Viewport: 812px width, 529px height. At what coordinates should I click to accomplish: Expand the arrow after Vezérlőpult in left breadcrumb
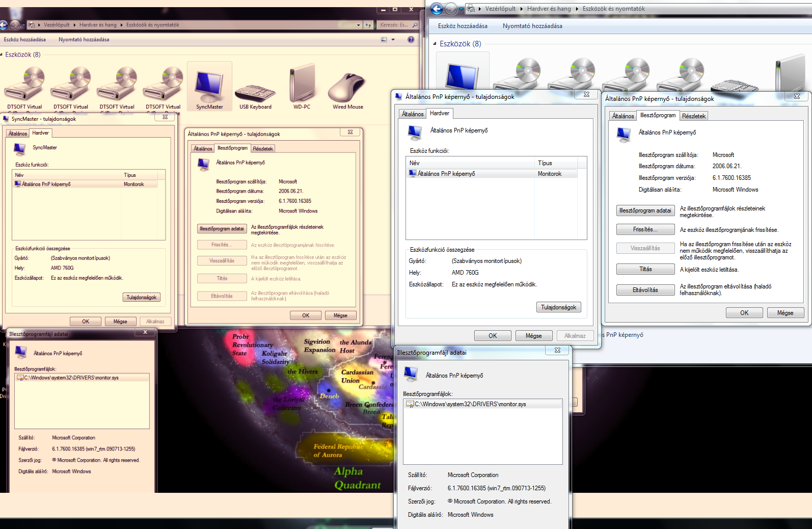tap(74, 25)
